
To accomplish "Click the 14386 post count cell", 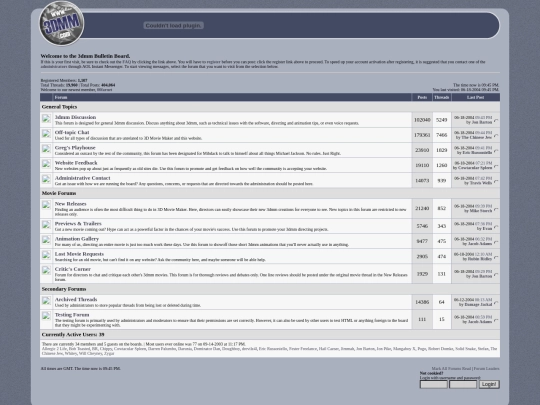I will coord(422,302).
